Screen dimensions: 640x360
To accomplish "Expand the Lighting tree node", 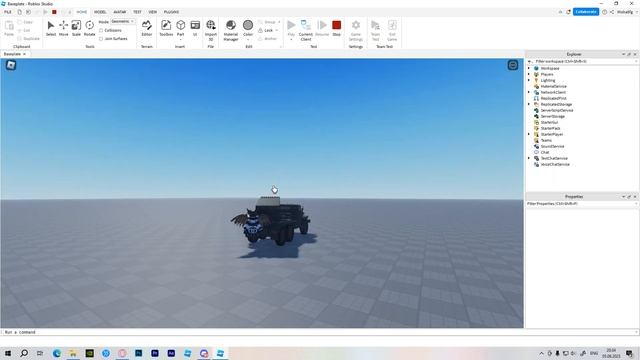I will tap(529, 80).
